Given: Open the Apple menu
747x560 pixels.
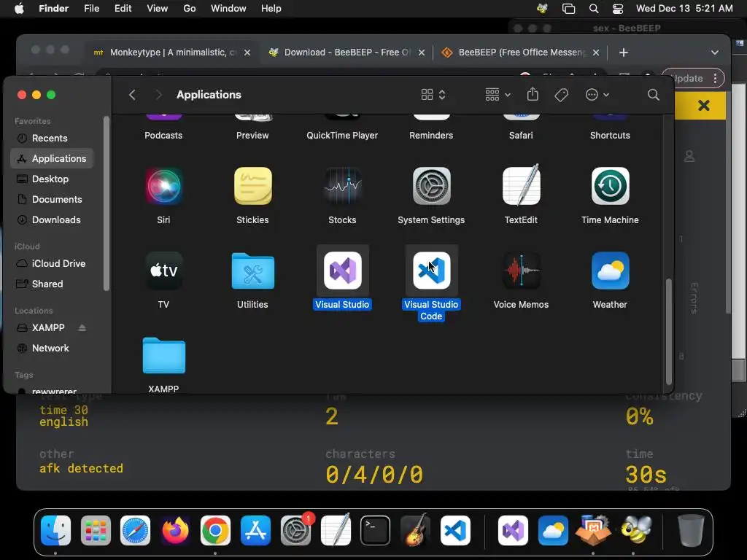Looking at the screenshot, I should pos(19,9).
